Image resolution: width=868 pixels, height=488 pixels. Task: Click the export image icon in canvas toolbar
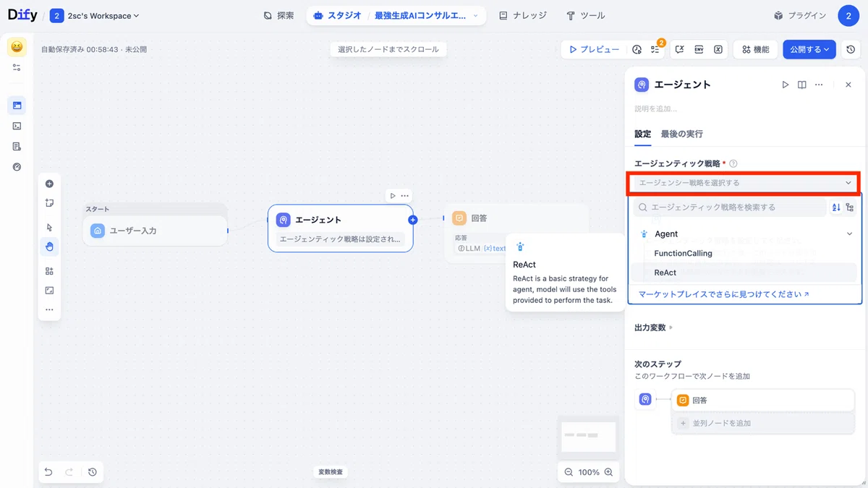[x=49, y=290]
